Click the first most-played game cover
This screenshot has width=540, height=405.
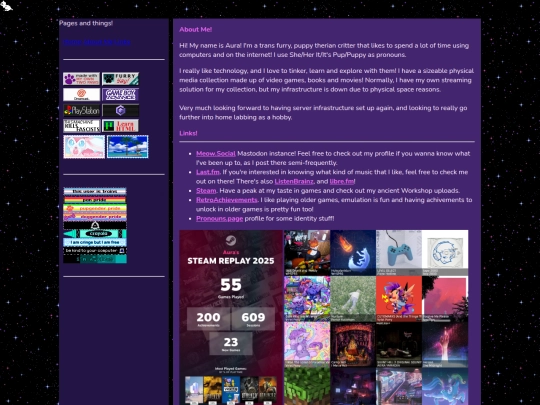[x=194, y=390]
